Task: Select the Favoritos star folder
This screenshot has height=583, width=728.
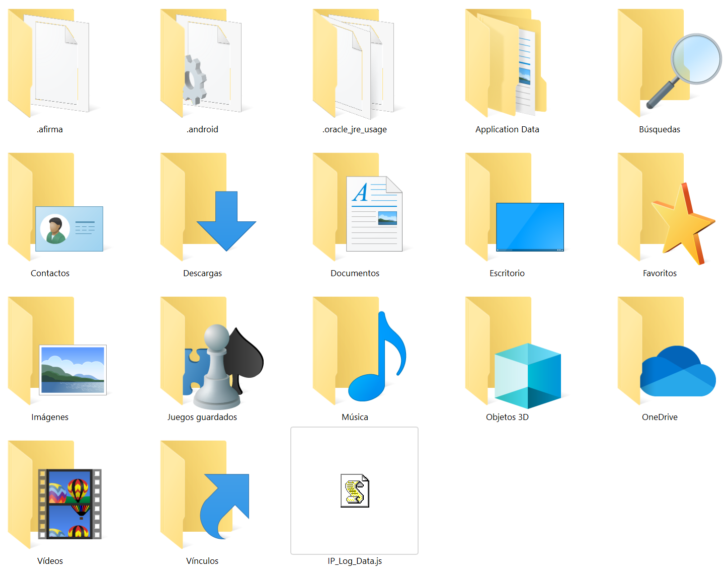Action: [660, 207]
